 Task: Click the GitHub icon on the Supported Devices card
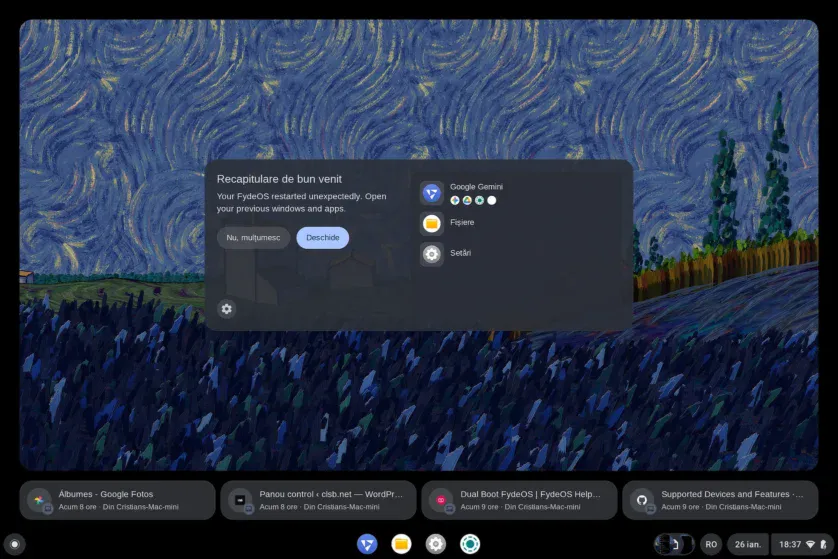tap(642, 500)
